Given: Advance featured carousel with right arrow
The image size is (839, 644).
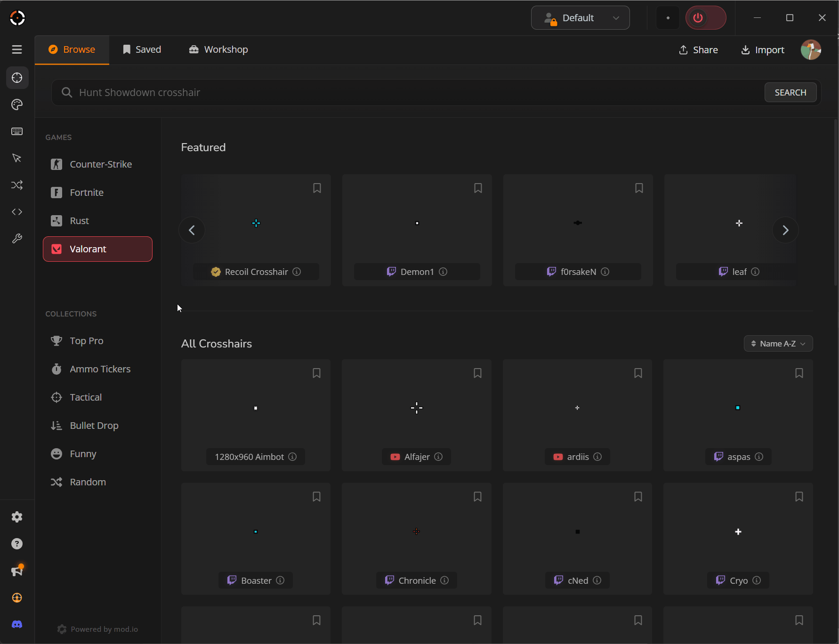Looking at the screenshot, I should pyautogui.click(x=785, y=230).
